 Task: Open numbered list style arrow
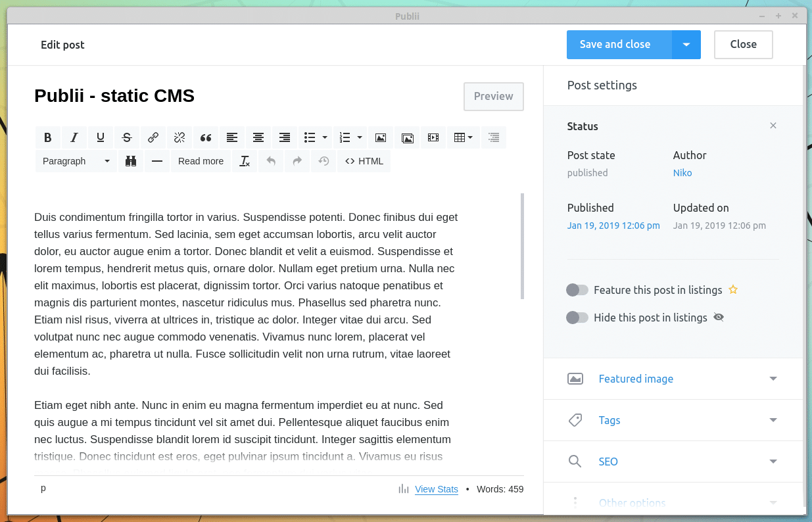click(x=360, y=137)
